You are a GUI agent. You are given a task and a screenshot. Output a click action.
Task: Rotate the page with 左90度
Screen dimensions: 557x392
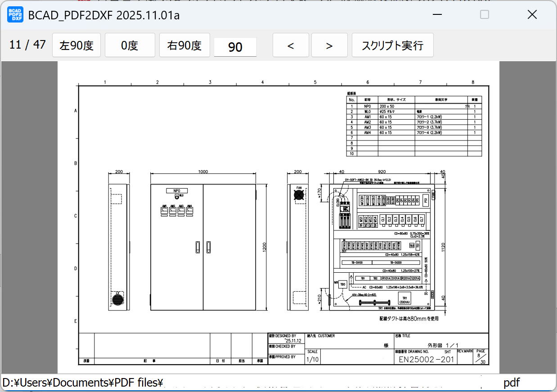[x=76, y=45]
